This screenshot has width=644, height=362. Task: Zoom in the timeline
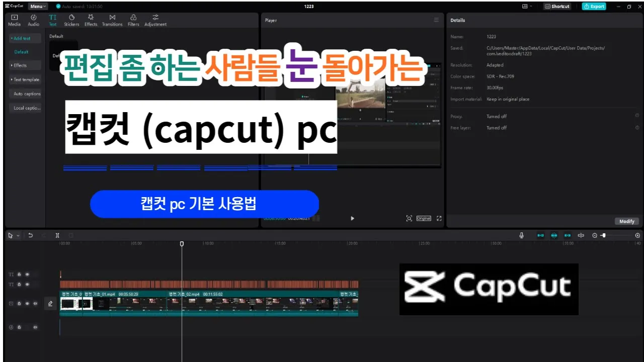(637, 235)
